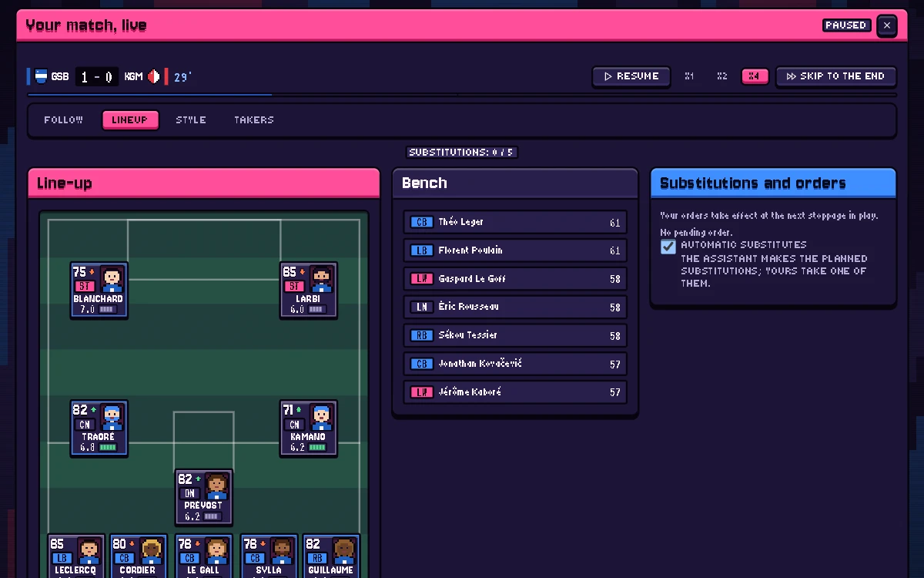Select centre back Le Gall's portrait
The image size is (924, 578).
click(217, 551)
